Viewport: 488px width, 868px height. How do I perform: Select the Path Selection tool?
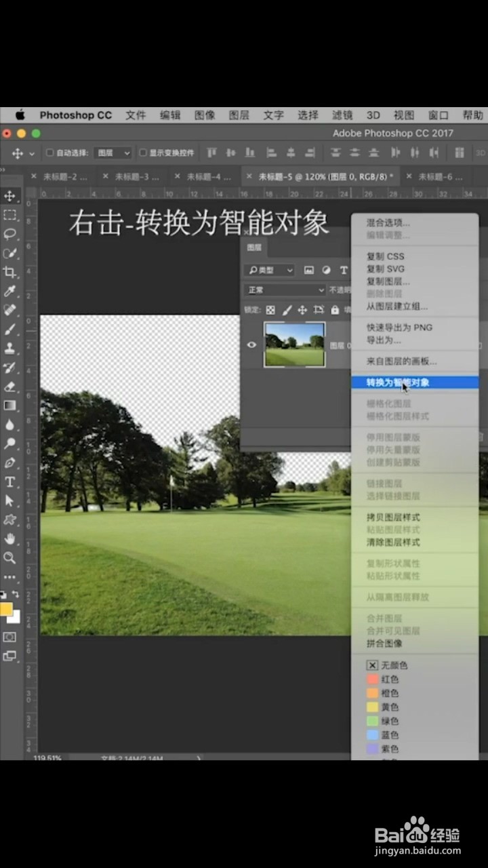[x=9, y=500]
